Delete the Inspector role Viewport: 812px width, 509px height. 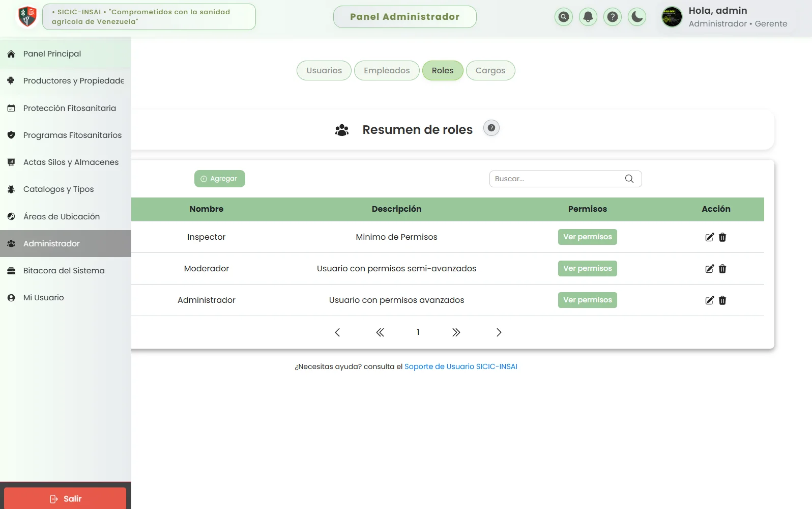722,237
